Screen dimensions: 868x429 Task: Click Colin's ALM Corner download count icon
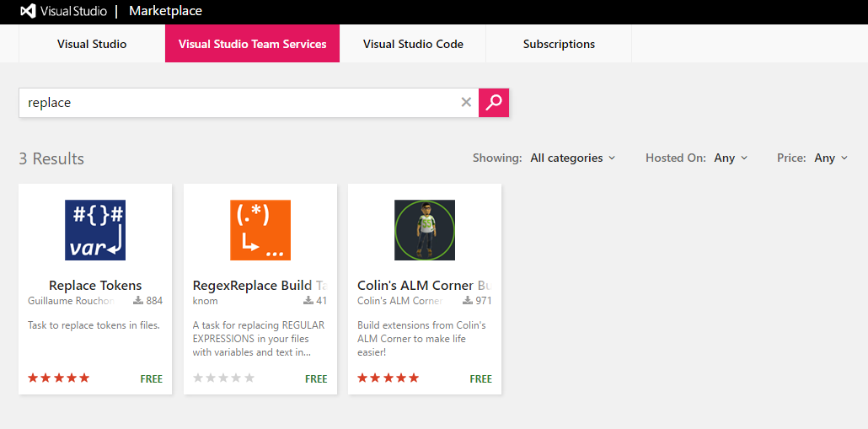click(468, 301)
